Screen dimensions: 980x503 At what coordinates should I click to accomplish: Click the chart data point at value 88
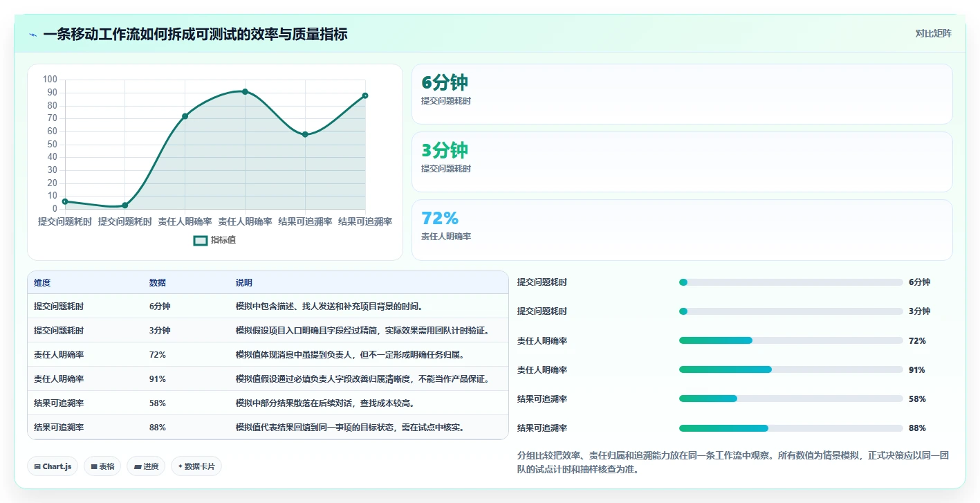pyautogui.click(x=365, y=95)
